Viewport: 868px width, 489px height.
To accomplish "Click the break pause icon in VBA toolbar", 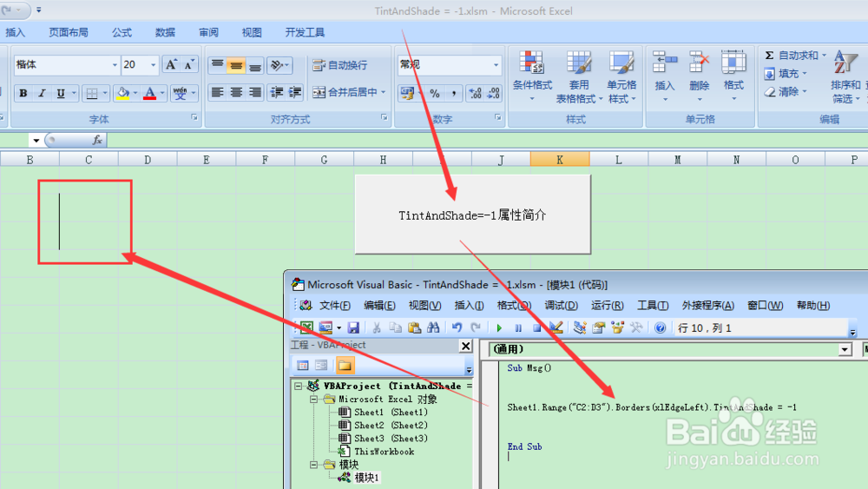I will pyautogui.click(x=518, y=327).
